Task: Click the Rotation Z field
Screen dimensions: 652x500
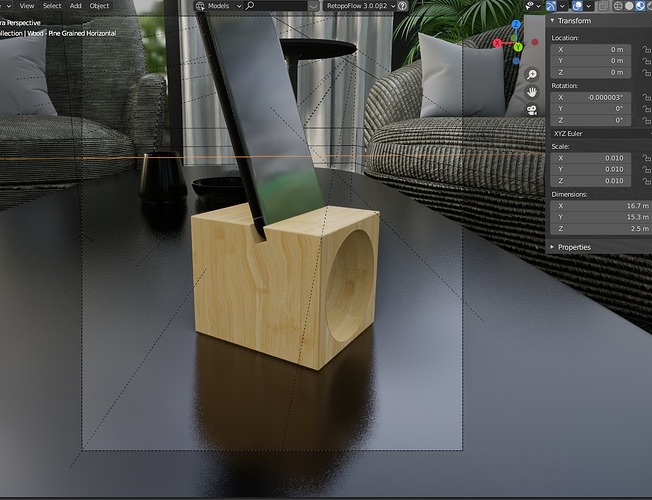Action: [x=590, y=120]
